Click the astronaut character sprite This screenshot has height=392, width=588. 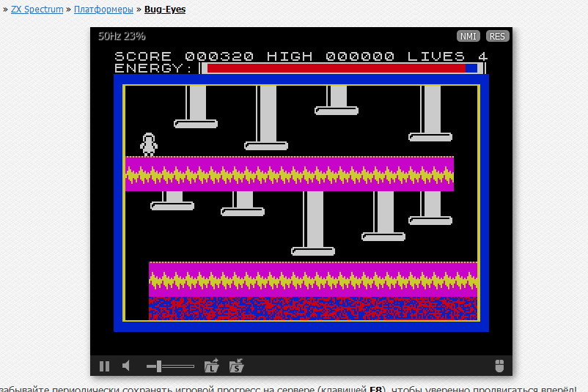pyautogui.click(x=149, y=144)
